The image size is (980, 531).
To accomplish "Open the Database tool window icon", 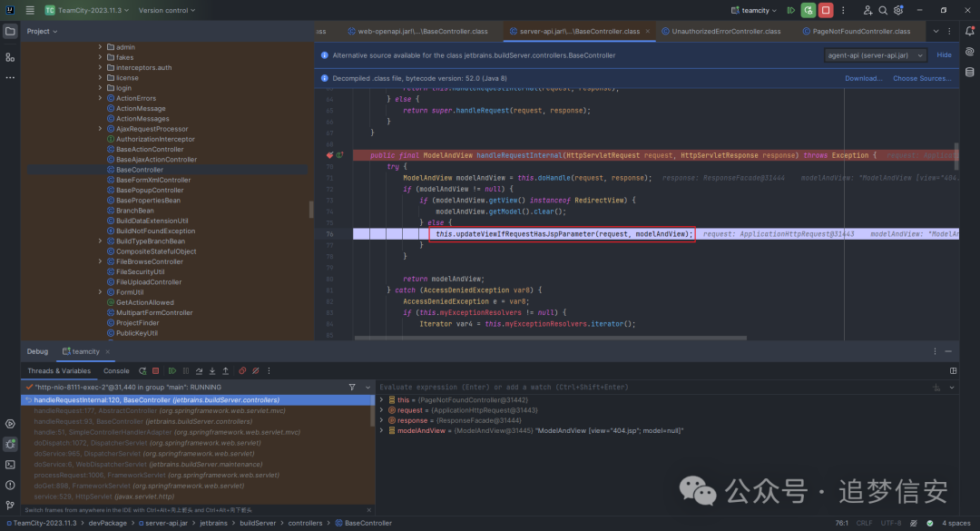I will (x=969, y=73).
